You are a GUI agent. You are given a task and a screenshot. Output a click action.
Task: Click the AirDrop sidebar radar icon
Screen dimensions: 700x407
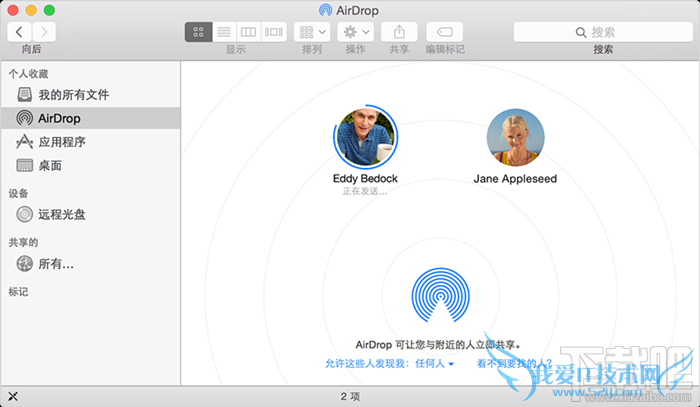pos(25,118)
